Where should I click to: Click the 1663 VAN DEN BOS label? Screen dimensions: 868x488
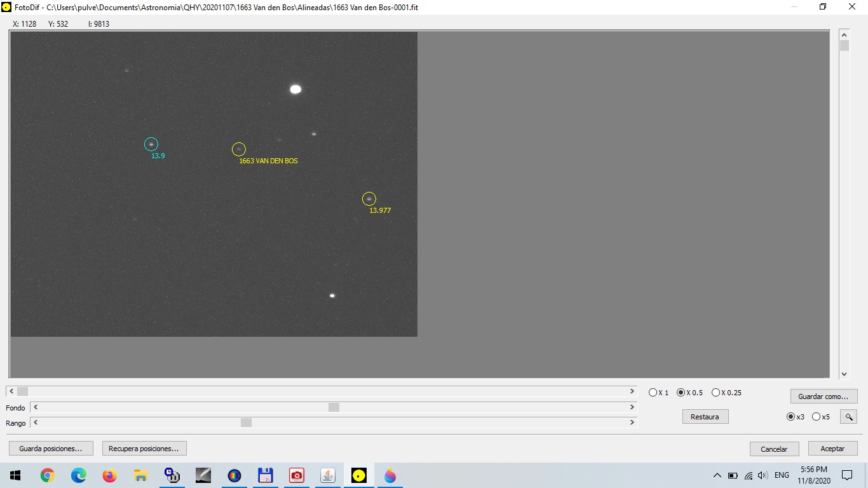pyautogui.click(x=268, y=161)
